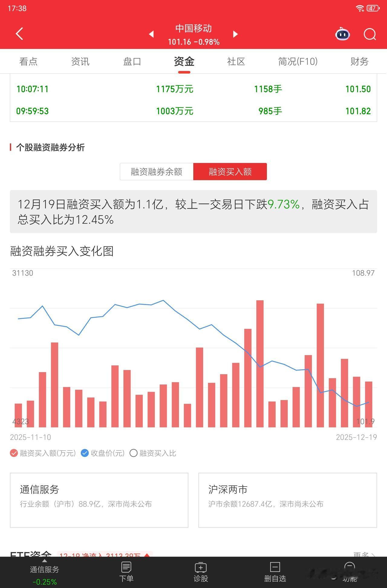The width and height of the screenshot is (387, 588).
Task: Tap the 12月19日 margin purchase summary text
Action: (x=193, y=212)
